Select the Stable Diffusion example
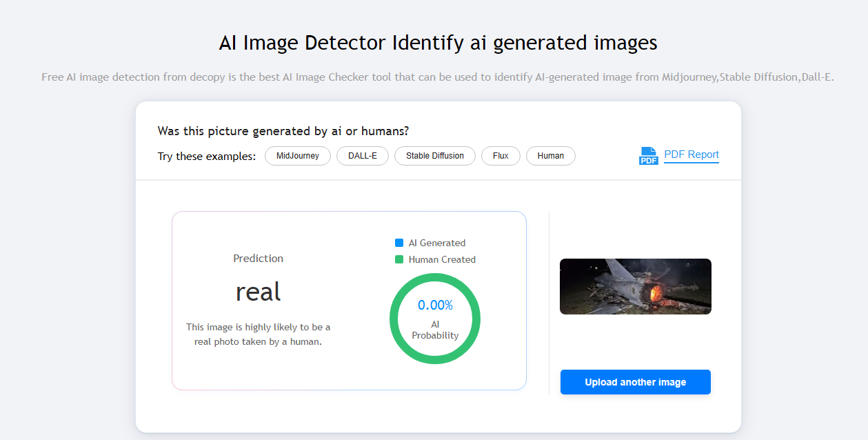Viewport: 868px width, 440px height. (x=435, y=156)
